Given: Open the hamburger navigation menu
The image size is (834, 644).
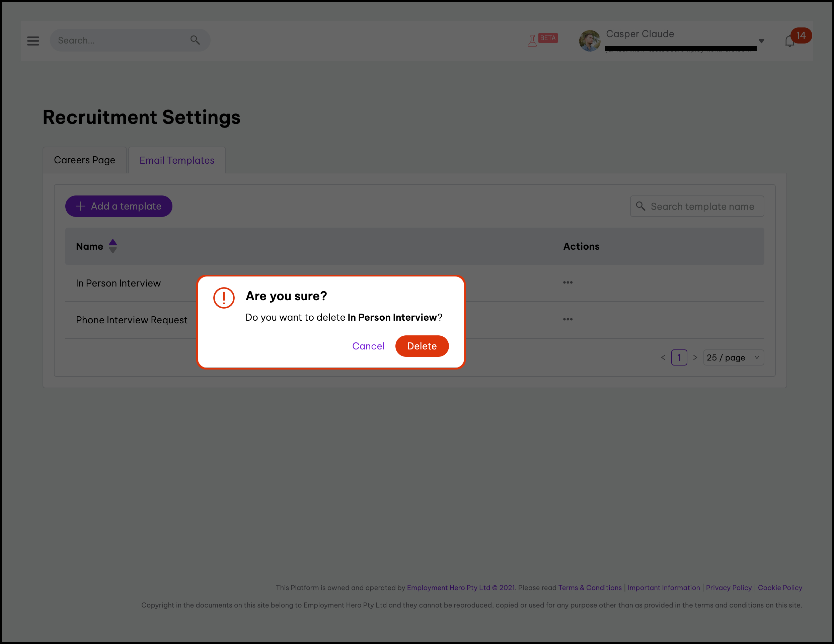Looking at the screenshot, I should pos(33,41).
